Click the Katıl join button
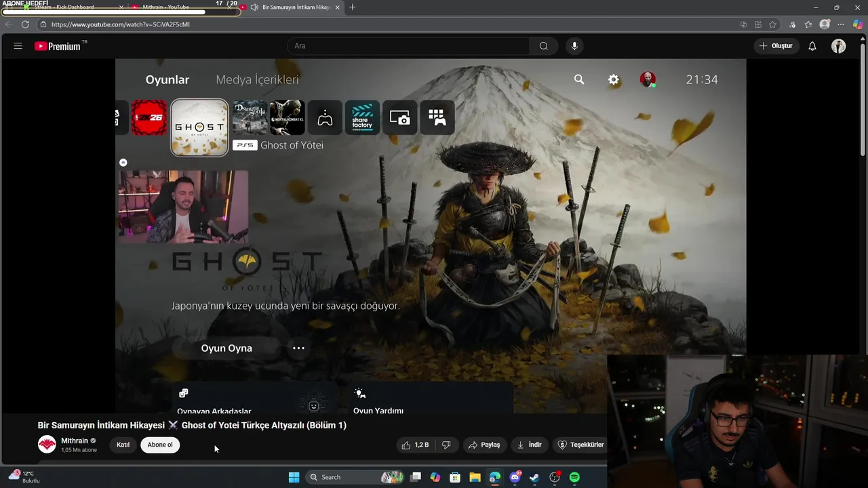The image size is (868, 488). pyautogui.click(x=123, y=445)
